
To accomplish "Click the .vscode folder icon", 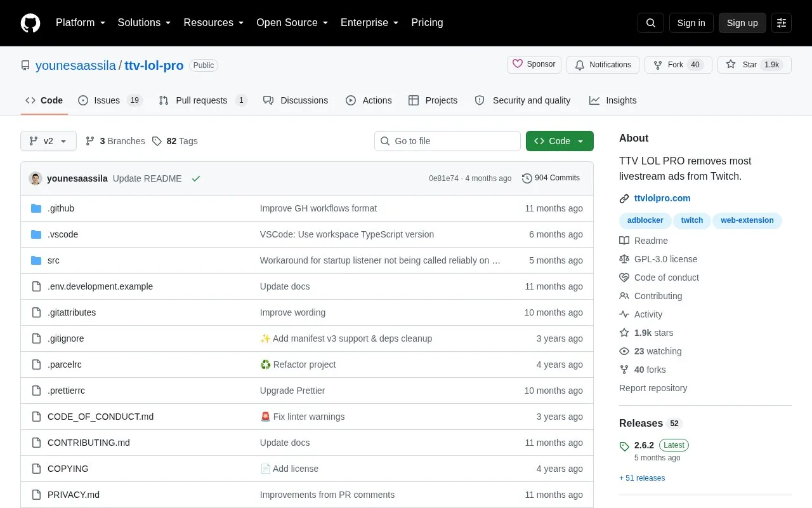I will 36,234.
